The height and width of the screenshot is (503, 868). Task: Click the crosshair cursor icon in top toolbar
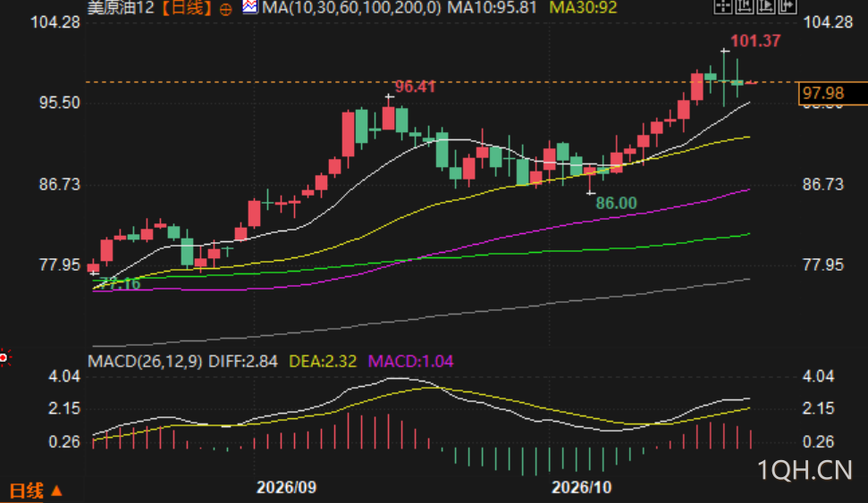[x=722, y=6]
